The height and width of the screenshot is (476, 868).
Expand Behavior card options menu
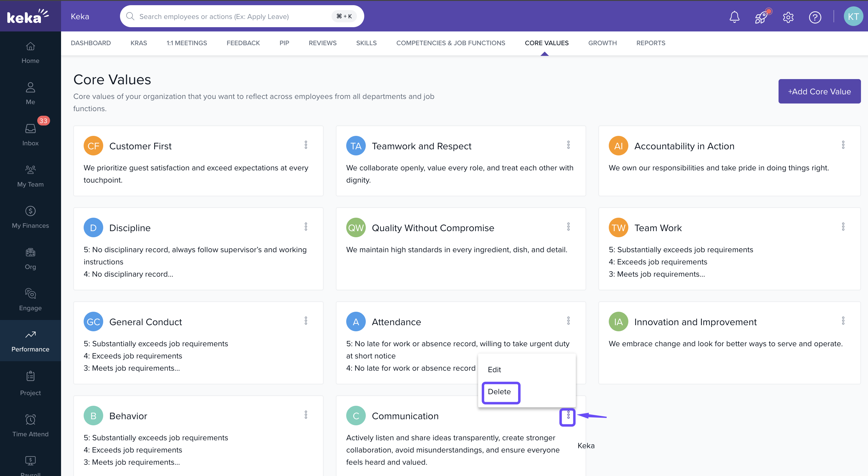tap(306, 415)
